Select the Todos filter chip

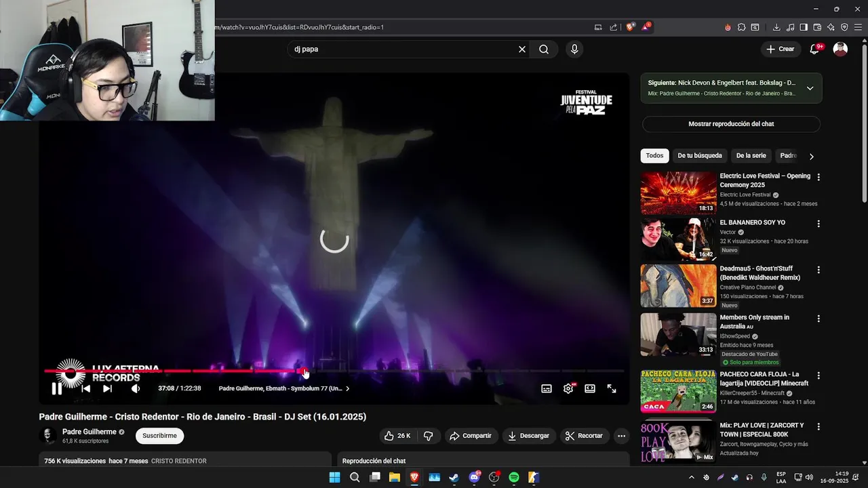click(x=654, y=155)
